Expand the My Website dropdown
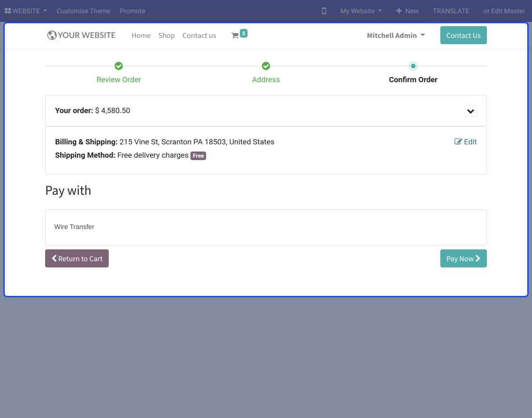This screenshot has width=532, height=418. click(361, 11)
